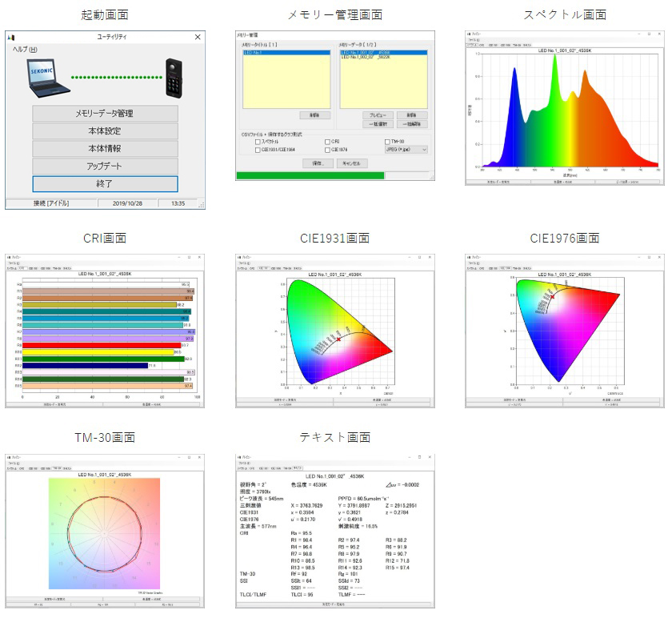Open the JPEG (*.jpg) format dropdown
This screenshot has width=672, height=622.
[x=406, y=149]
